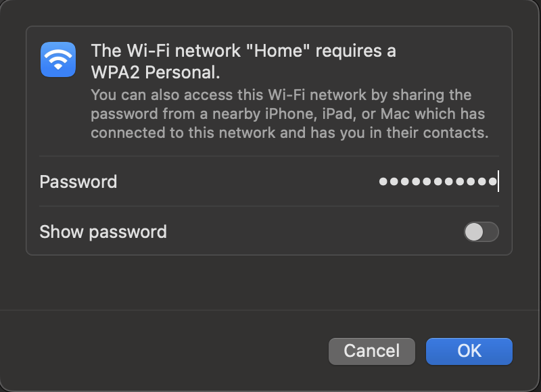Click the gray knob of the password switch
The height and width of the screenshot is (392, 541).
click(x=474, y=232)
